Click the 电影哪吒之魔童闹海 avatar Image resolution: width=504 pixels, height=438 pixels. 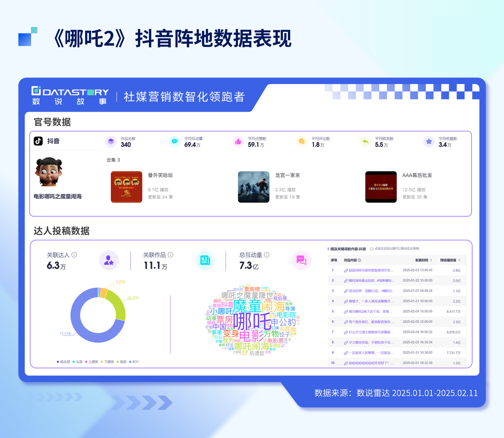(x=49, y=171)
